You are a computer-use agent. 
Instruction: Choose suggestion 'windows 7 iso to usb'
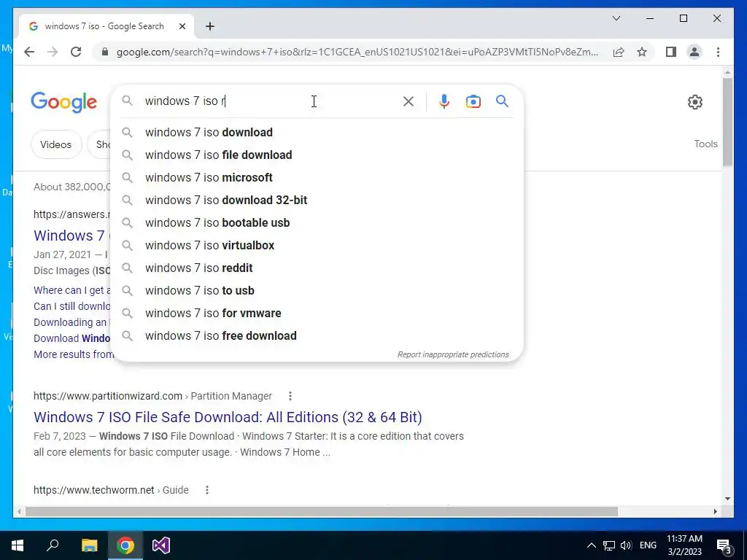317,290
